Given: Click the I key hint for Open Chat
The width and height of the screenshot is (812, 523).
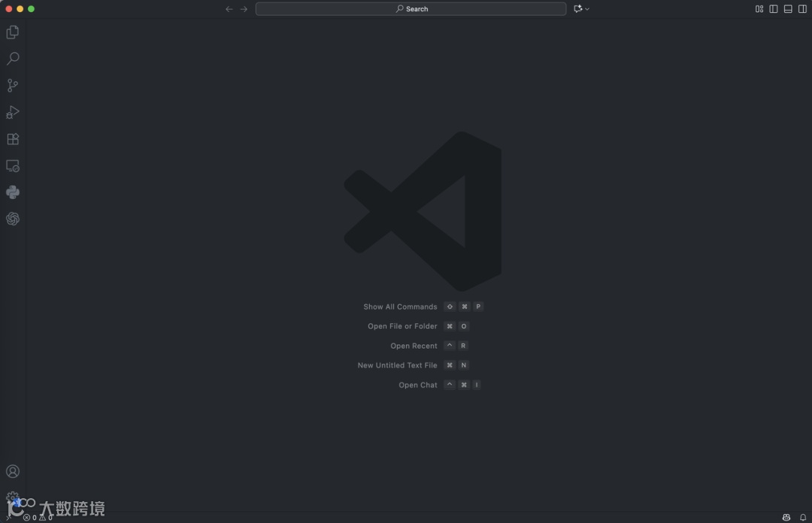Looking at the screenshot, I should (x=477, y=385).
